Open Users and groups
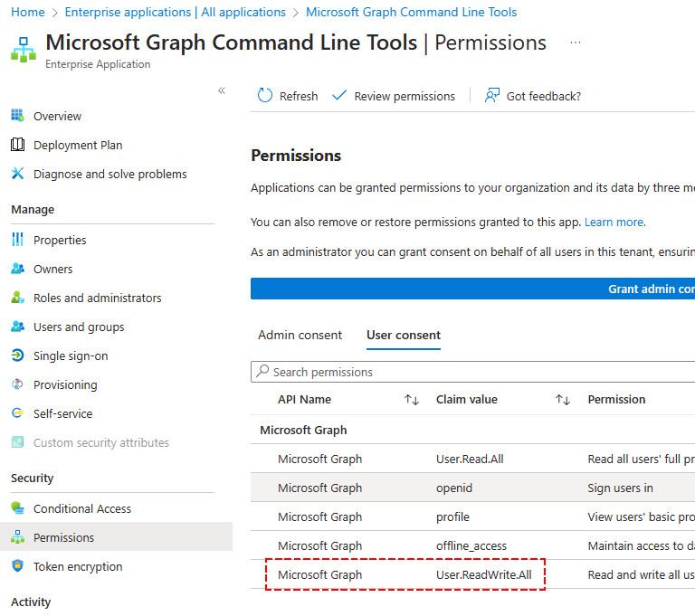Screen dimensions: 695x616 (79, 327)
